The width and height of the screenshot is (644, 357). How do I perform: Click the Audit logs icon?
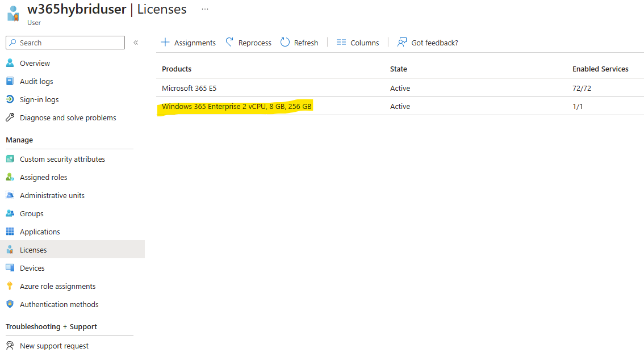point(10,81)
